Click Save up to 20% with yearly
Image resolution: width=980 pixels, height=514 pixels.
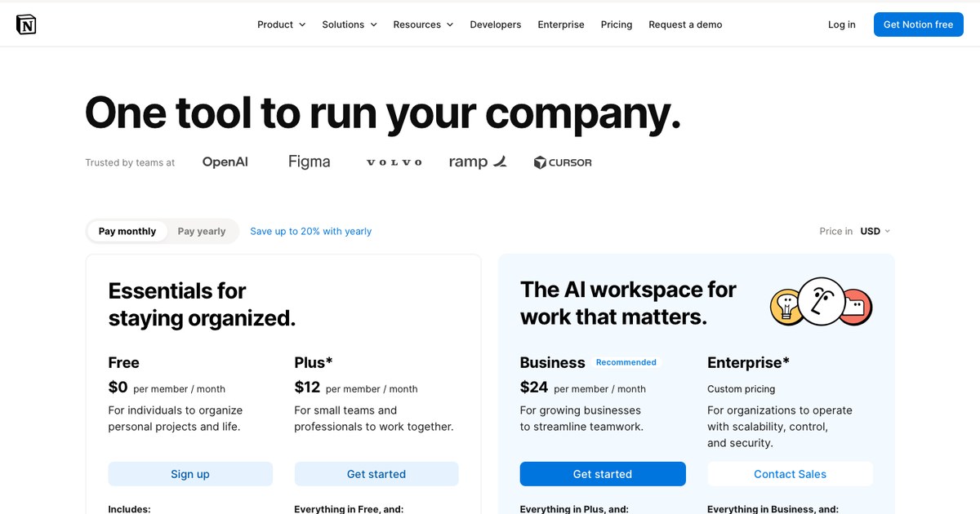coord(310,231)
